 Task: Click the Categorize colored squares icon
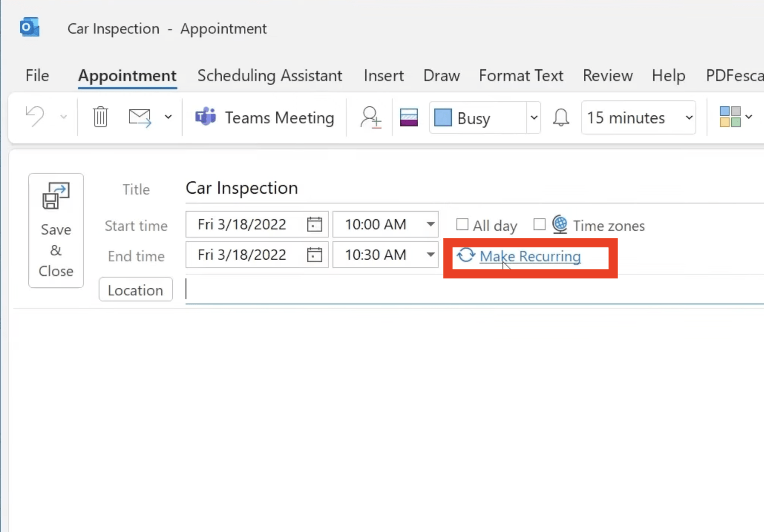[730, 117]
